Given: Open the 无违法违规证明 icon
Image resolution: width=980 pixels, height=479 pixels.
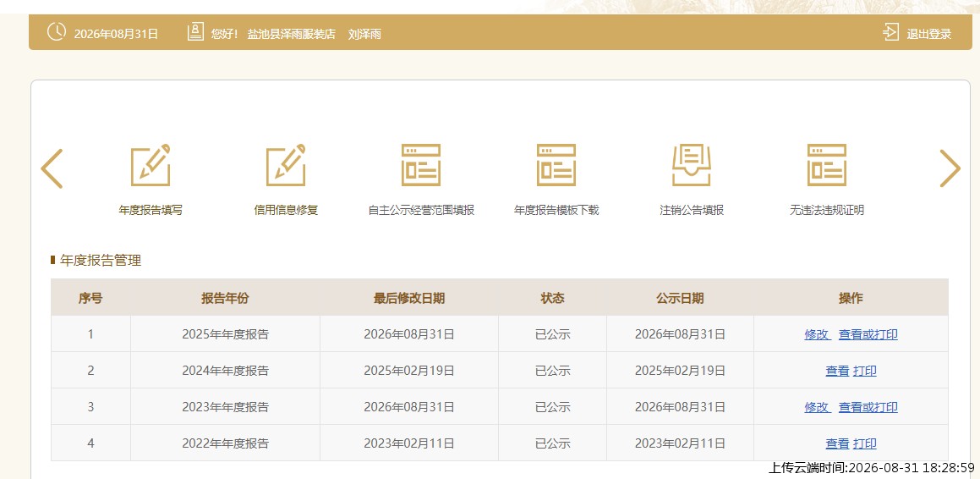Looking at the screenshot, I should tap(826, 164).
